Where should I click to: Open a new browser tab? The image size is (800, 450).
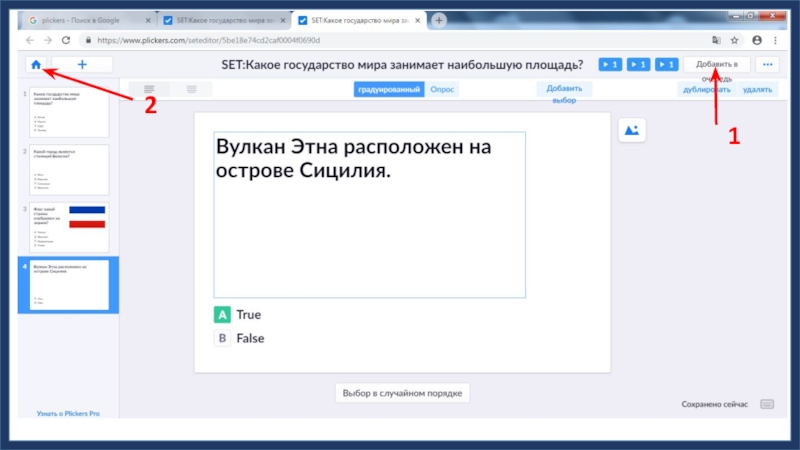coord(439,20)
